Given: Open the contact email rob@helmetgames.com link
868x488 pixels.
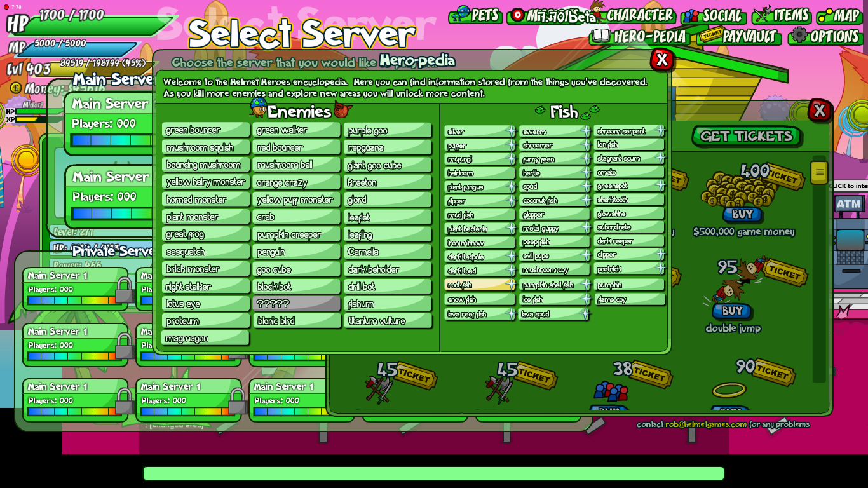Looking at the screenshot, I should pyautogui.click(x=706, y=424).
